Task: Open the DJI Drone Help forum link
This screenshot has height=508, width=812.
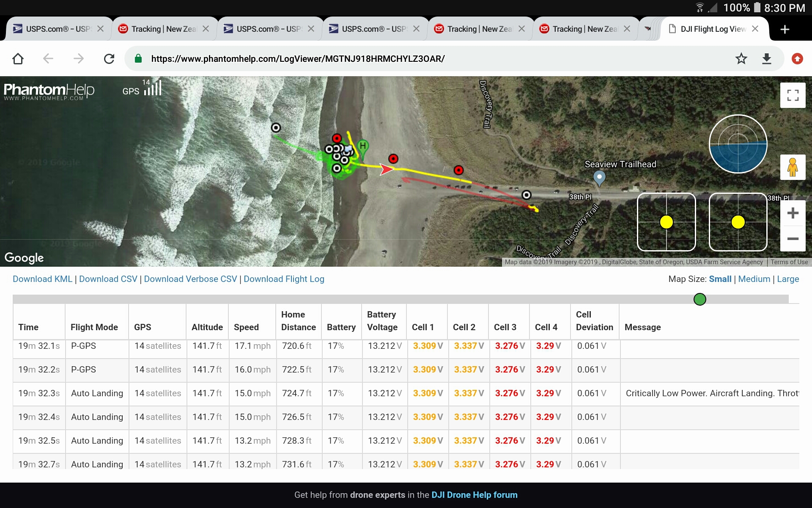Action: [x=475, y=495]
